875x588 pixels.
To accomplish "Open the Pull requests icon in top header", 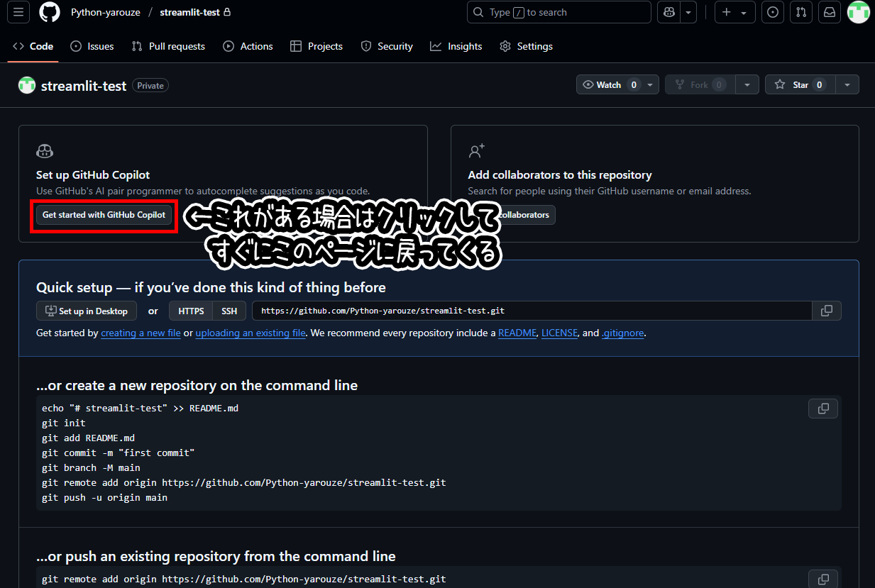I will tap(800, 12).
